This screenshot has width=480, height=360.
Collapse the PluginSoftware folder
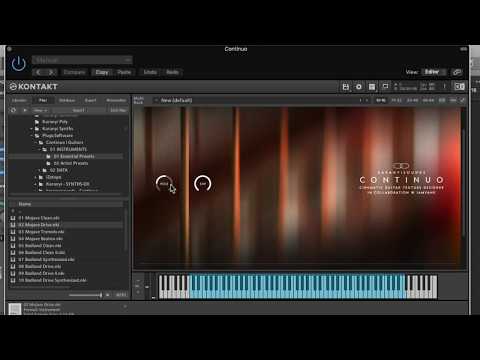(x=32, y=136)
